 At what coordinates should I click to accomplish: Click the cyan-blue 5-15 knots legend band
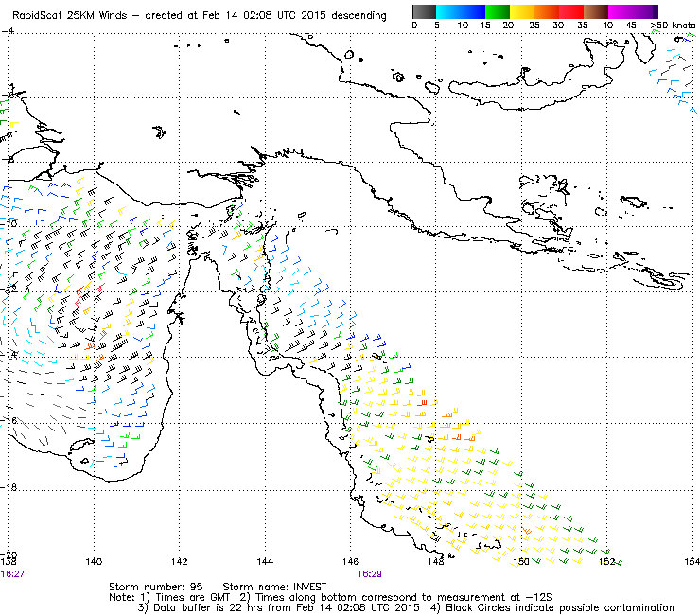pyautogui.click(x=461, y=11)
